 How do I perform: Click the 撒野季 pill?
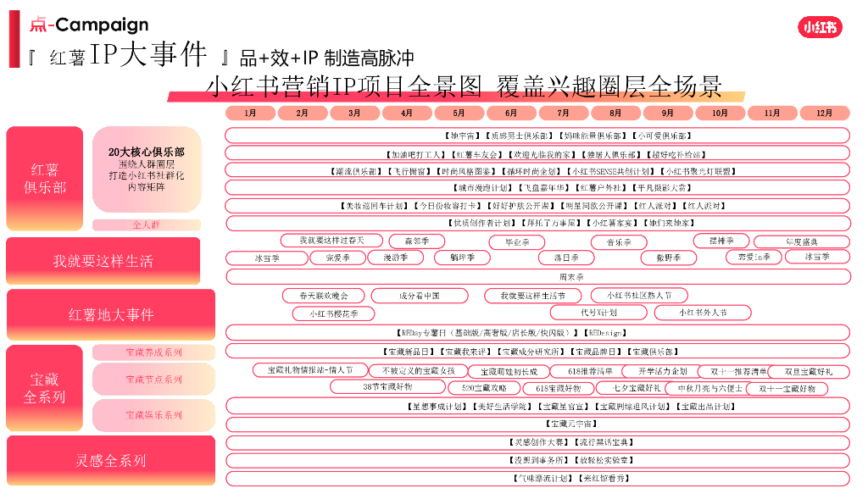[669, 258]
